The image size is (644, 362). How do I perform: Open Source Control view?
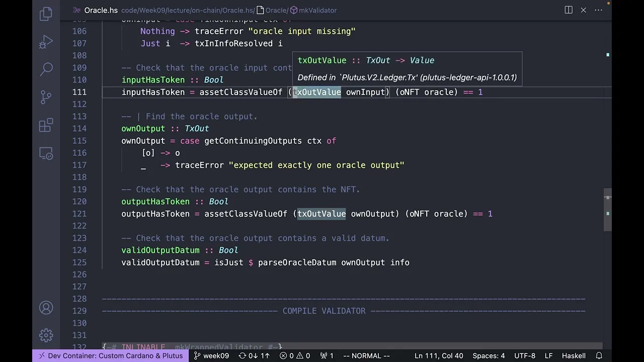46,97
